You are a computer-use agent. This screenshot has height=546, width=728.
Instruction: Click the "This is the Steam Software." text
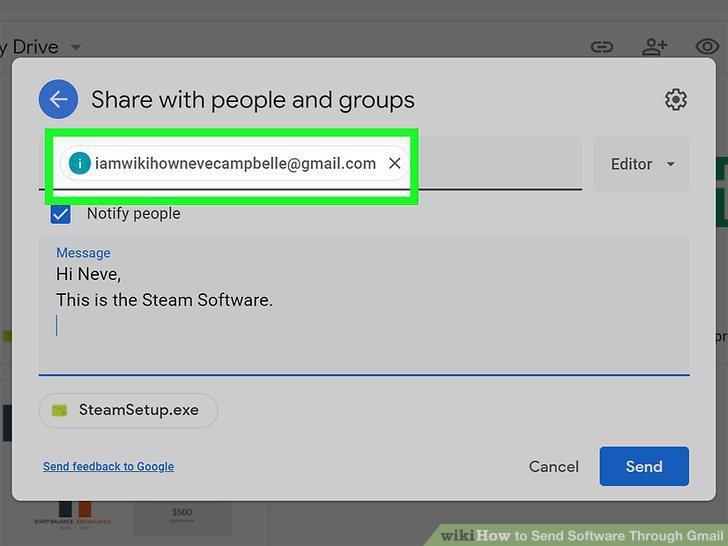164,300
